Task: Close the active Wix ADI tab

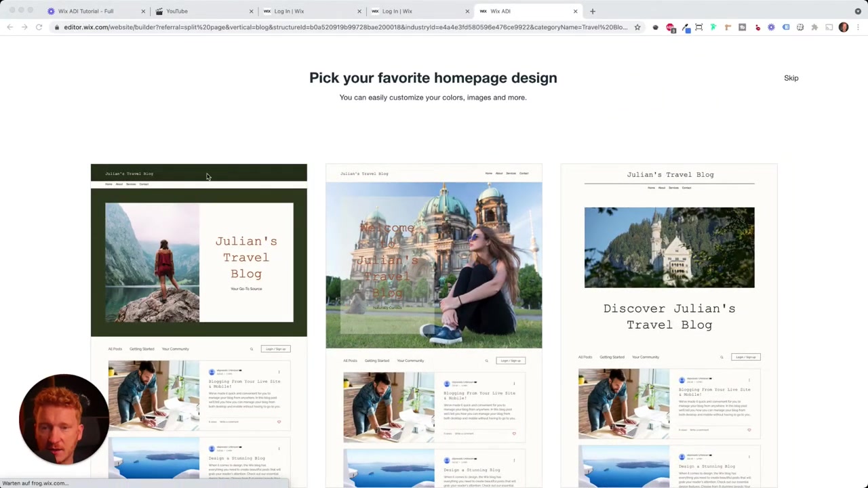Action: click(x=575, y=12)
